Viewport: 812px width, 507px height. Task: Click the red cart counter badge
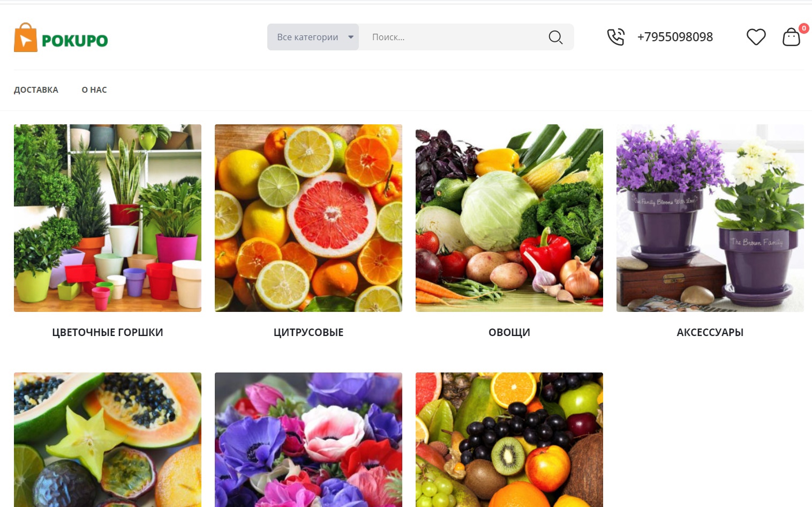(803, 28)
